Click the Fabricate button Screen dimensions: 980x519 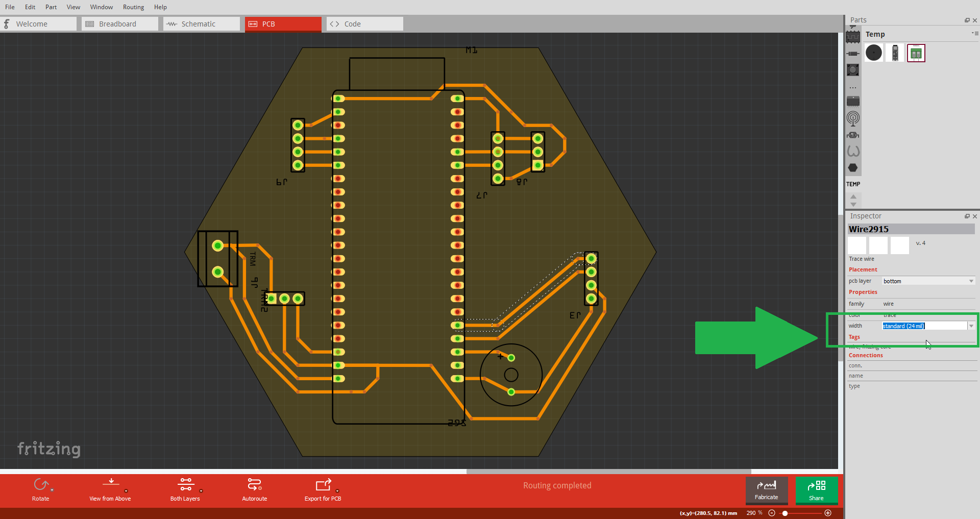(x=767, y=490)
